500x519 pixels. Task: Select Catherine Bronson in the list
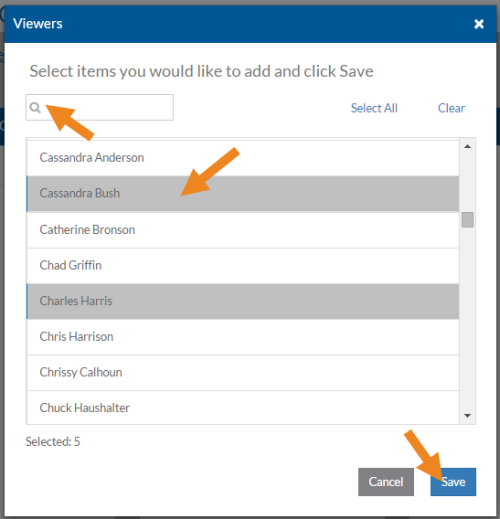coord(243,230)
